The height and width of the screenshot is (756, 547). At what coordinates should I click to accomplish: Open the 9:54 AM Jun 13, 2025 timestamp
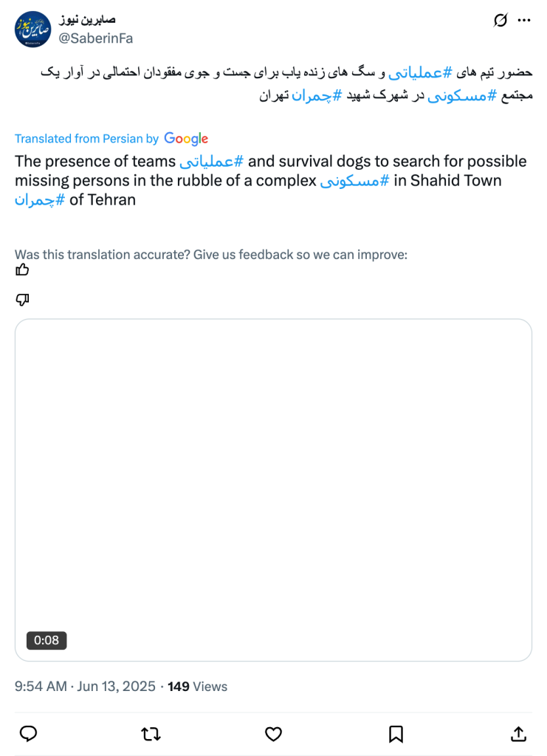click(x=85, y=687)
